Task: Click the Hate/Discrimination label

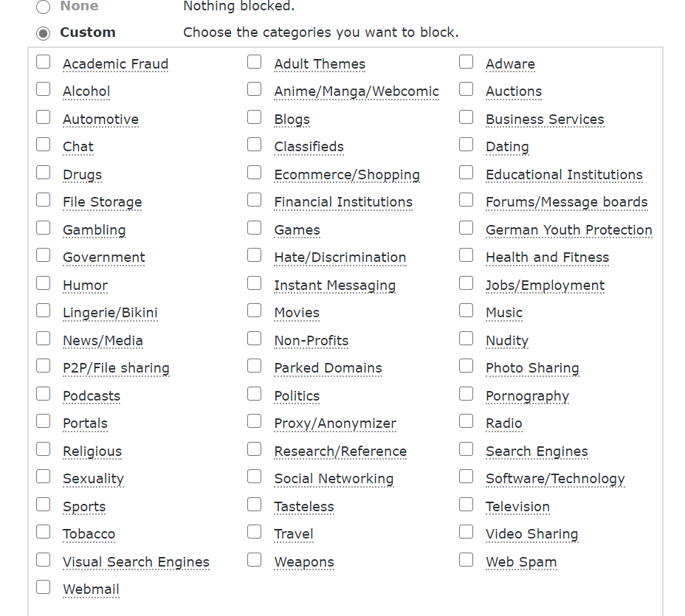Action: pyautogui.click(x=340, y=257)
